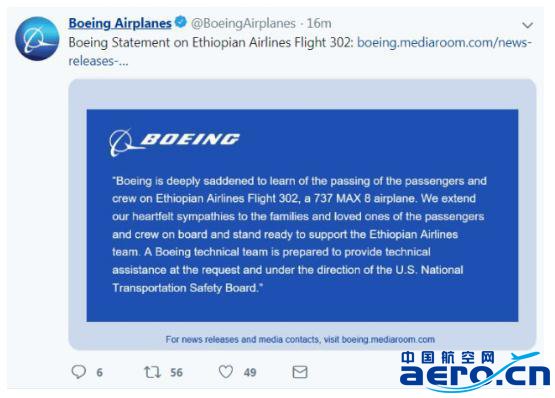Image resolution: width=555 pixels, height=398 pixels.
Task: Click the statement paragraph in the card
Action: [x=299, y=234]
